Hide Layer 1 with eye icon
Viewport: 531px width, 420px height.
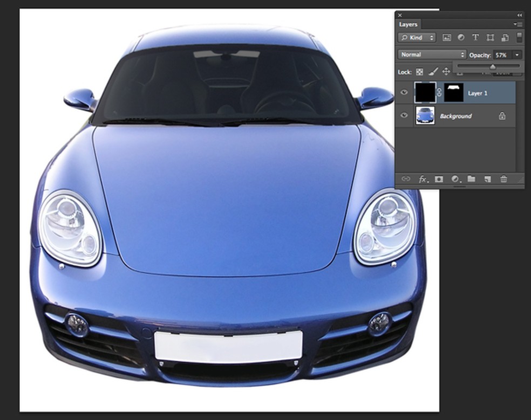404,93
